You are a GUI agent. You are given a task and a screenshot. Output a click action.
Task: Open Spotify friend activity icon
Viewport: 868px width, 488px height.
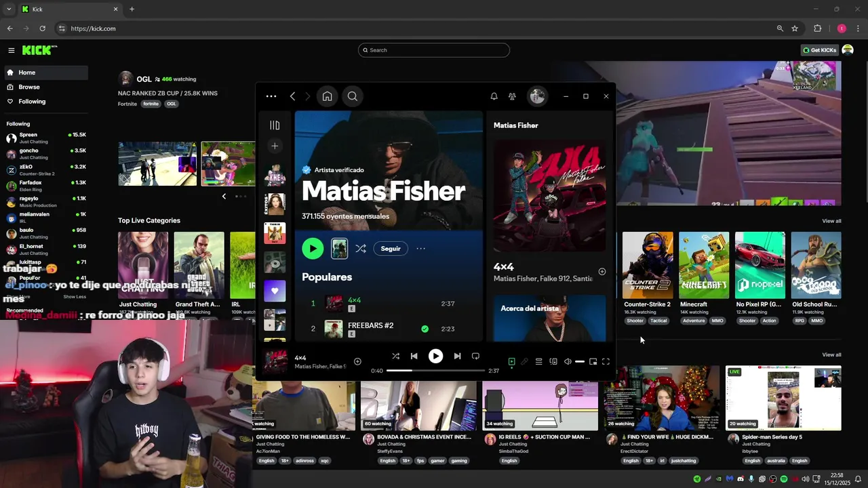[512, 96]
